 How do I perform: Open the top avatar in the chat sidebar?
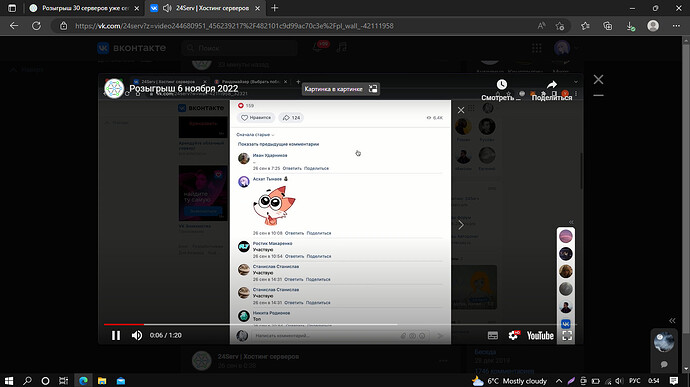coord(565,236)
